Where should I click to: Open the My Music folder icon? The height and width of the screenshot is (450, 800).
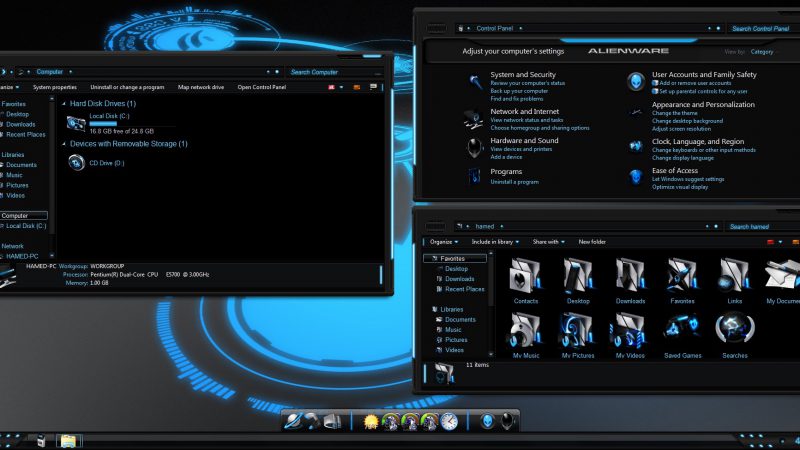(x=526, y=331)
